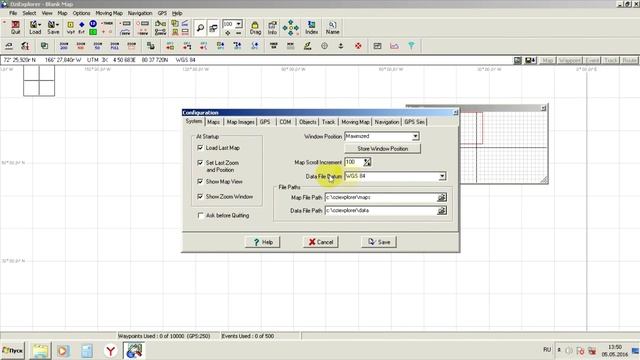Image resolution: width=640 pixels, height=360 pixels.
Task: Click the Quit toolbar icon
Action: [16, 27]
